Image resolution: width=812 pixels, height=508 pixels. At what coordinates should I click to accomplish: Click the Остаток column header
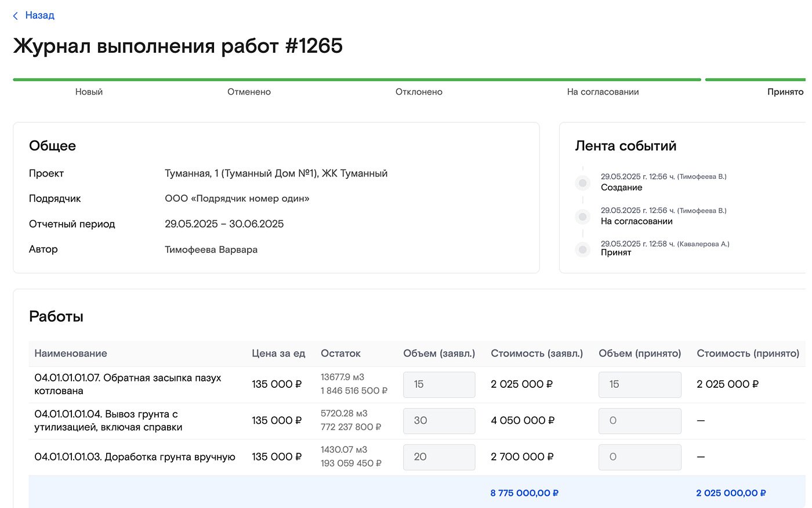click(340, 354)
